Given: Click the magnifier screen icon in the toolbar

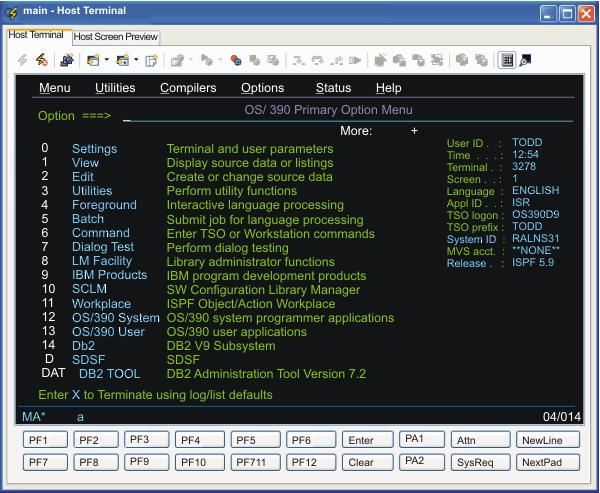Looking at the screenshot, I should coord(525,60).
